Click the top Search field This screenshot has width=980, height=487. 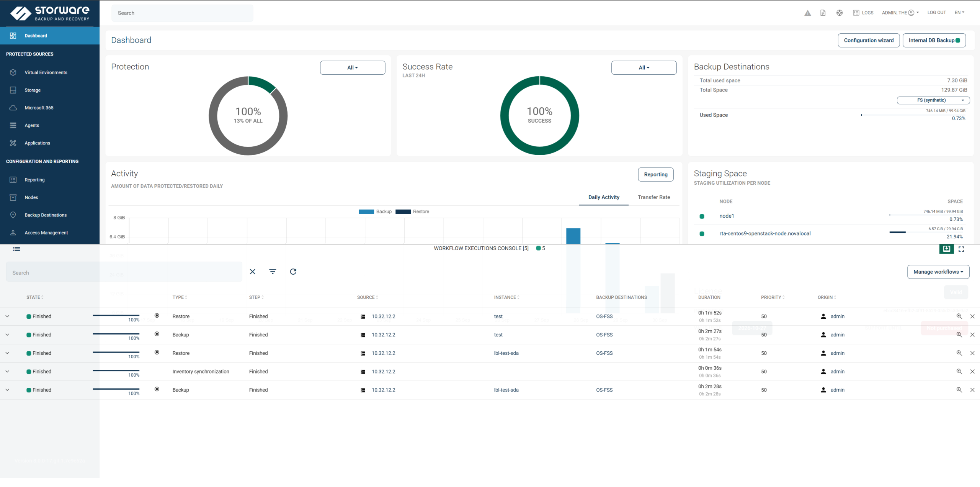pyautogui.click(x=182, y=13)
